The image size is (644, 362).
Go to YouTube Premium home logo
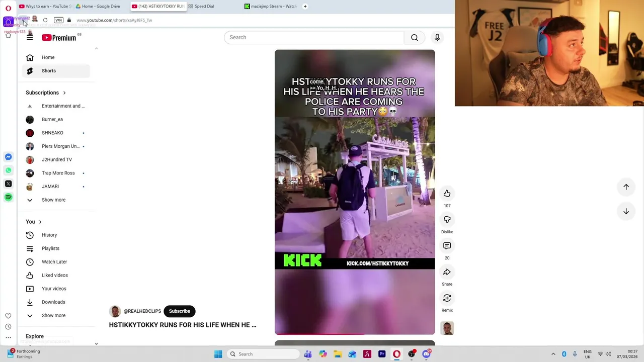point(59,38)
